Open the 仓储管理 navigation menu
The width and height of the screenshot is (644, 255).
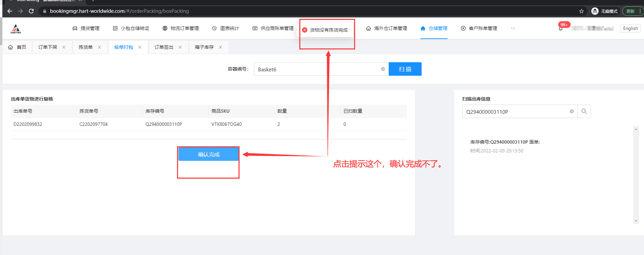point(434,28)
